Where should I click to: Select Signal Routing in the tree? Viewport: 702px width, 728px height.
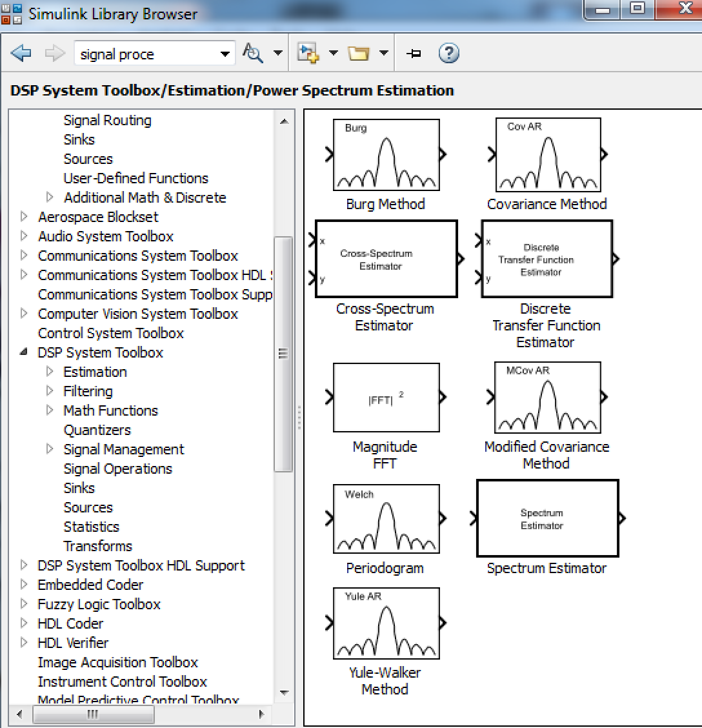(x=107, y=120)
